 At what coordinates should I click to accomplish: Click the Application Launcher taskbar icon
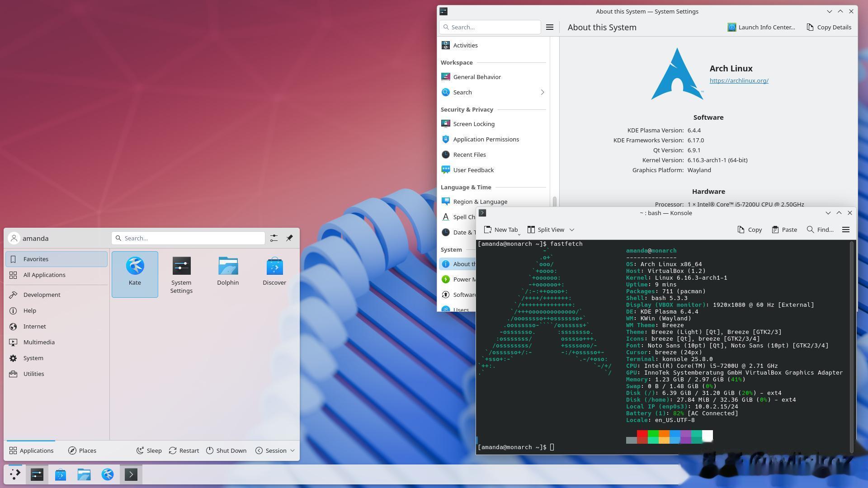coord(15,474)
